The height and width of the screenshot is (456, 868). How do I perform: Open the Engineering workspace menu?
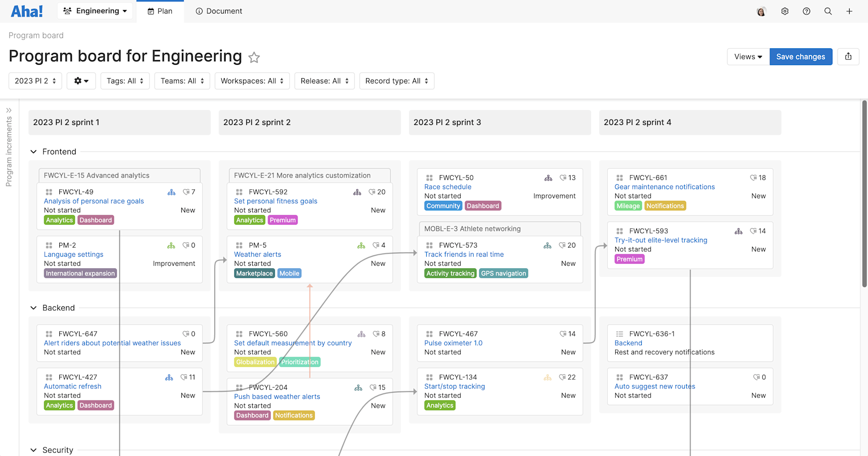tap(95, 11)
